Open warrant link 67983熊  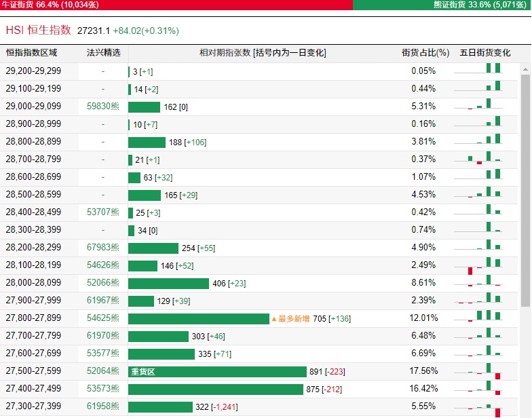point(103,247)
